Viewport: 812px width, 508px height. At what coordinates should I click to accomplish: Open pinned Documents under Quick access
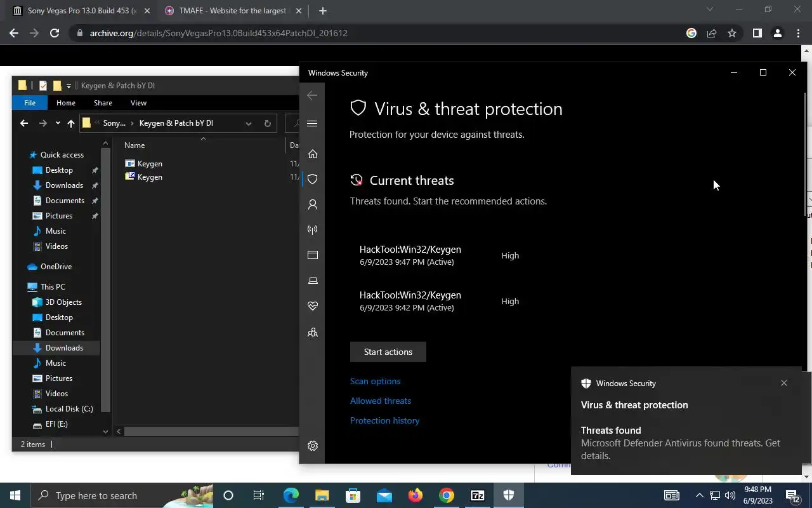tap(65, 201)
